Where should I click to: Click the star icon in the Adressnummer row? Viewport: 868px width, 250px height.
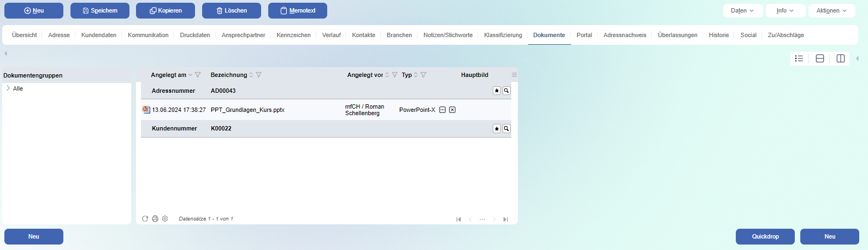(x=497, y=91)
